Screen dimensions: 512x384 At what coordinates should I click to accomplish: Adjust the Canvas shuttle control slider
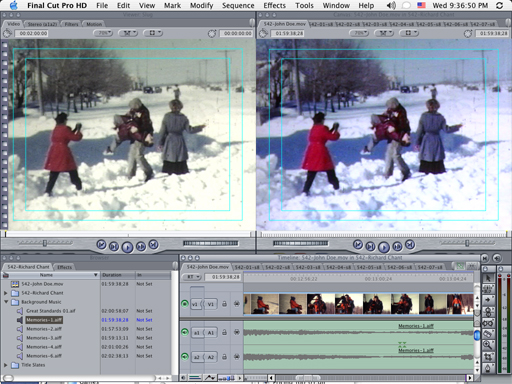467,243
